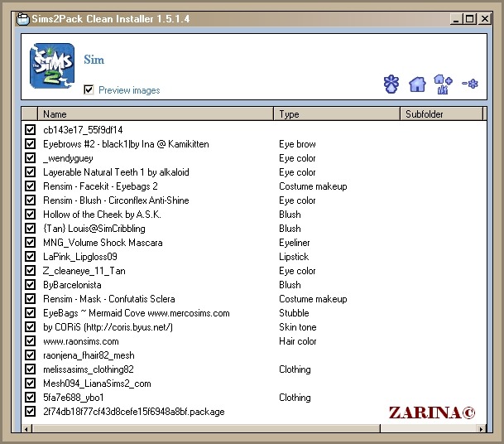Select the cb143e17_55f9df14 file name

pyautogui.click(x=83, y=130)
